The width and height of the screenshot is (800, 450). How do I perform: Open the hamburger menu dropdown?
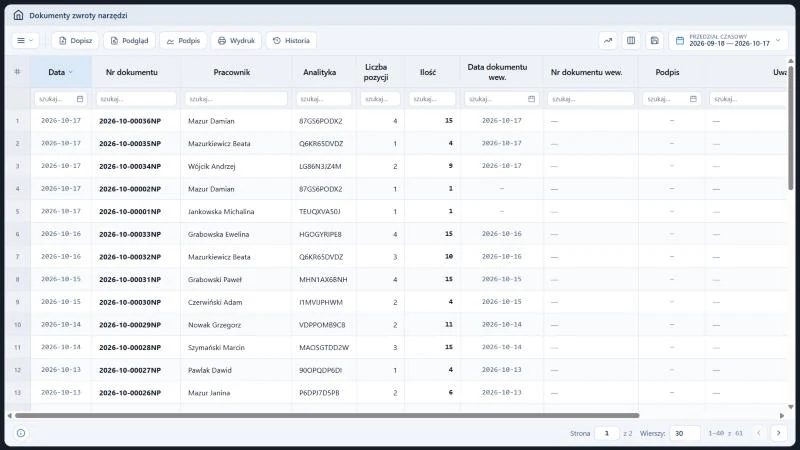pos(25,40)
